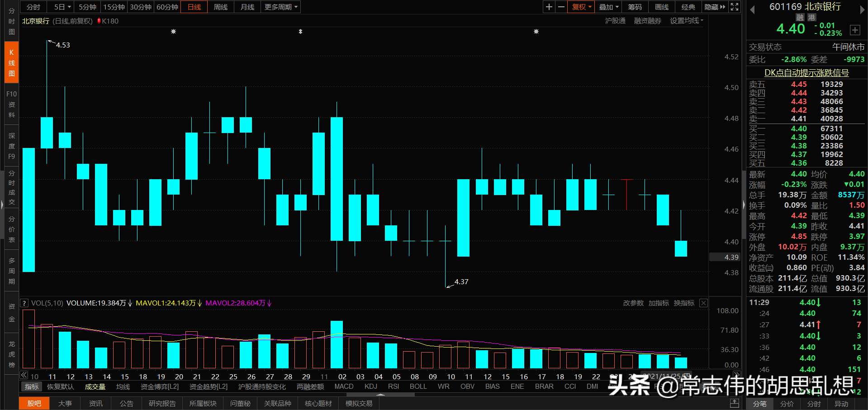The image size is (868, 410).
Task: Zoom in with the + toolbar icon
Action: 549,7
